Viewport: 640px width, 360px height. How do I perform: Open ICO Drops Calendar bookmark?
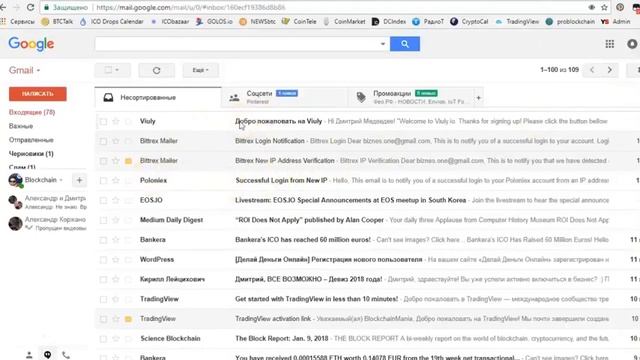(111, 22)
